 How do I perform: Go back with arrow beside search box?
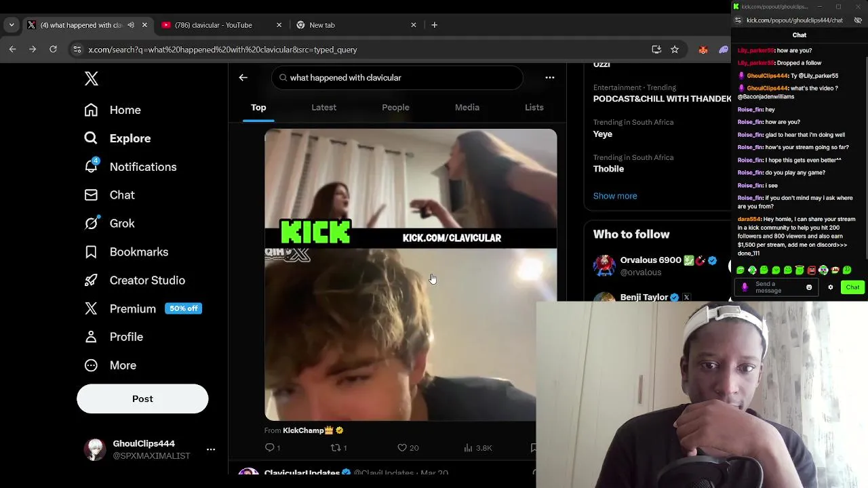243,78
